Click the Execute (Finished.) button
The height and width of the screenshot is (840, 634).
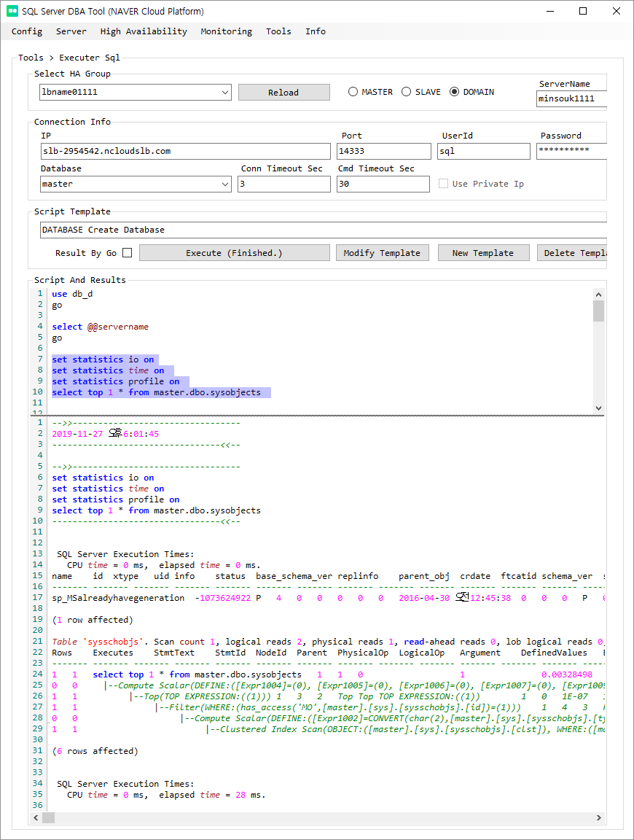tap(235, 253)
